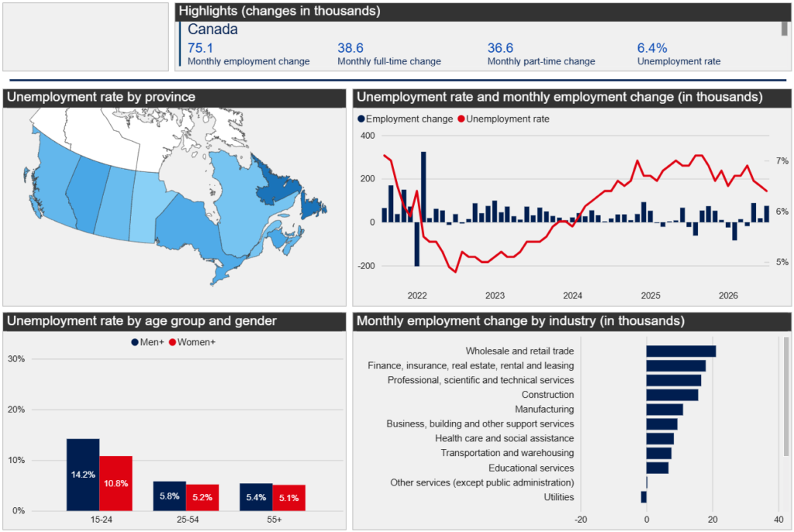
Task: Click the 2024 label on the time axis
Action: coord(573,296)
